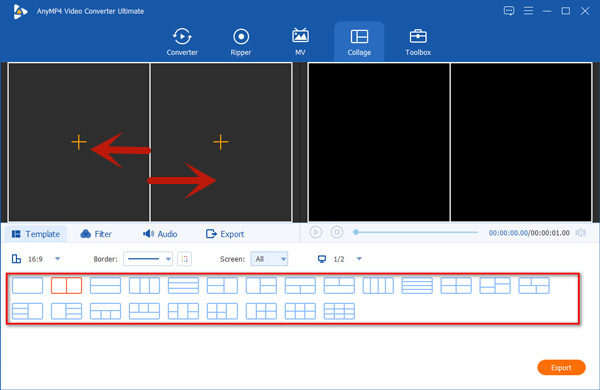
Task: Click the right black preview pane
Action: pyautogui.click(x=521, y=142)
